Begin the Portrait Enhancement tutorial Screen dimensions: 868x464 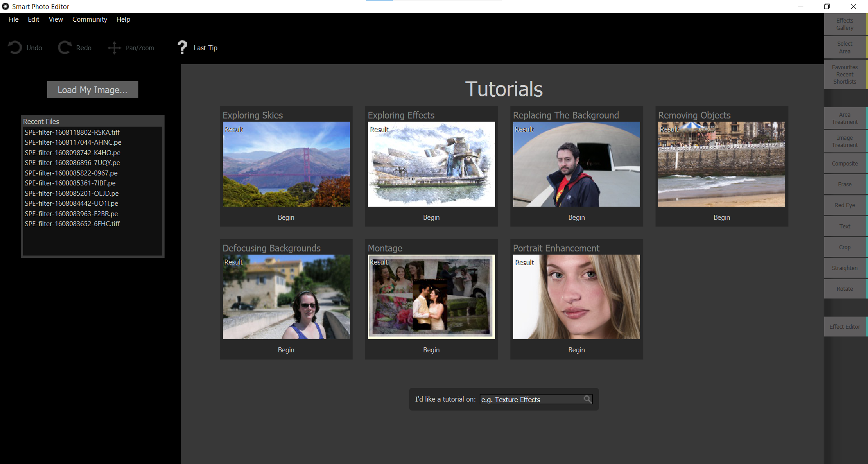pos(576,350)
